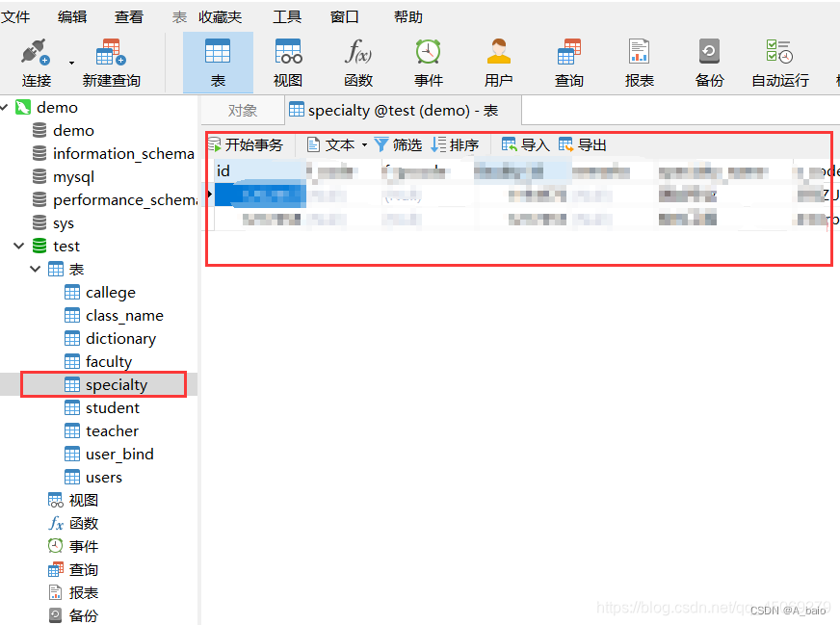Click the 导入 import button
Screen dimensions: 840x625
point(526,144)
